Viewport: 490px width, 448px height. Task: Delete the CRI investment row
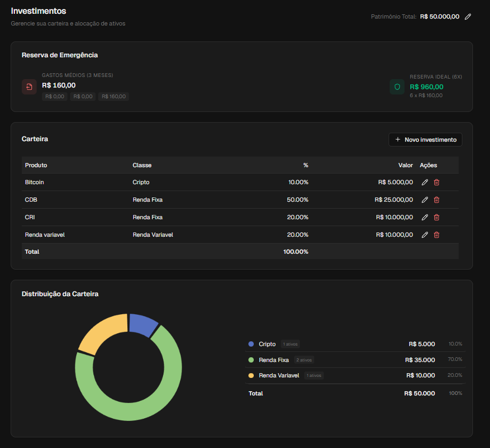(x=436, y=218)
